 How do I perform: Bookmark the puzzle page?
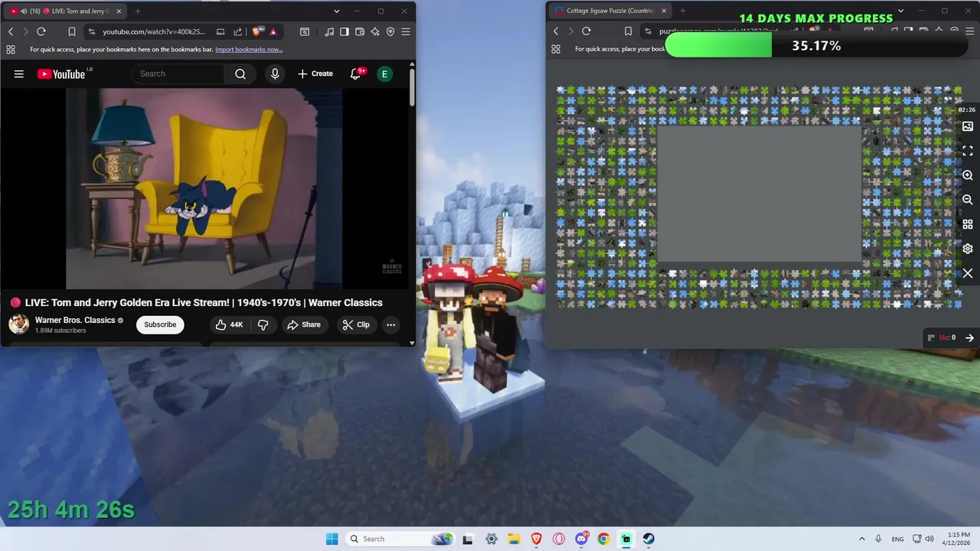(x=628, y=31)
